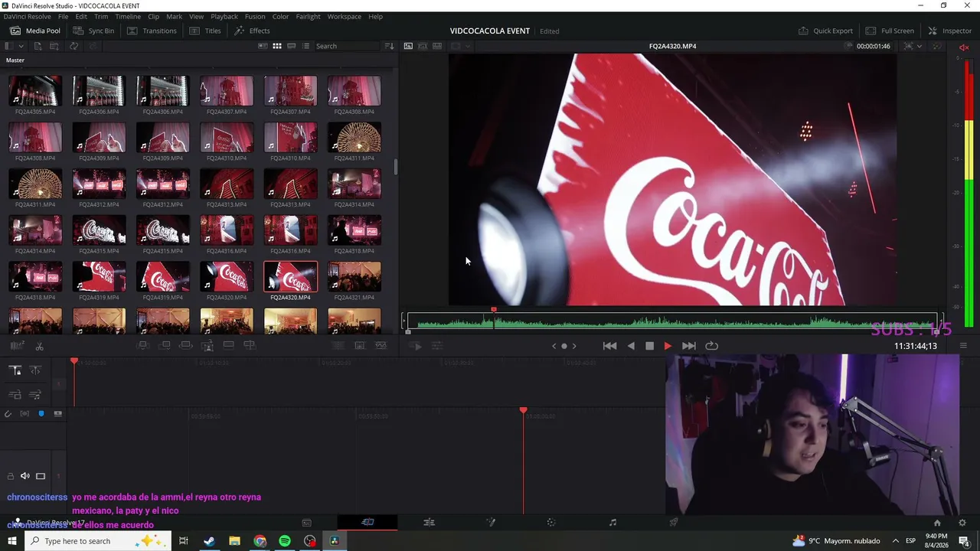Switch media pool to strip view

(291, 46)
